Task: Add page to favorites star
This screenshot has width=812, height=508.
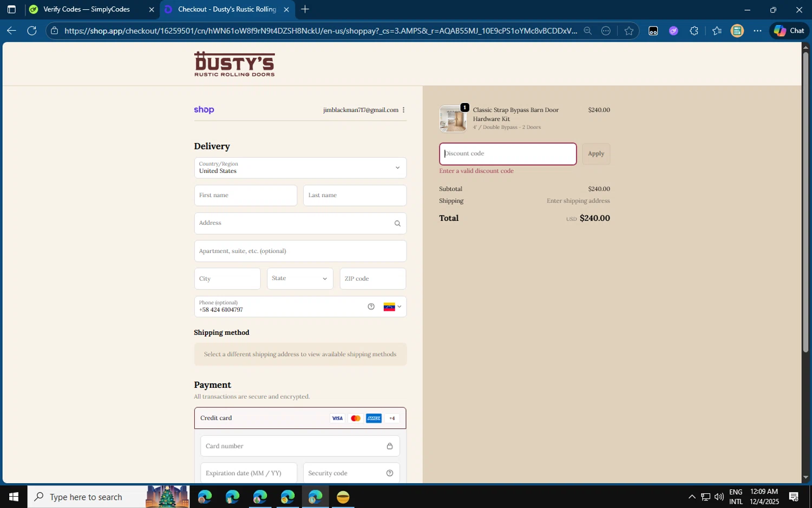Action: [628, 31]
